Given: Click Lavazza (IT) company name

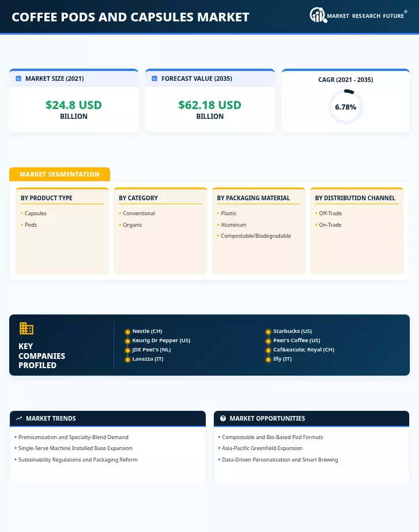Looking at the screenshot, I should (x=148, y=359).
